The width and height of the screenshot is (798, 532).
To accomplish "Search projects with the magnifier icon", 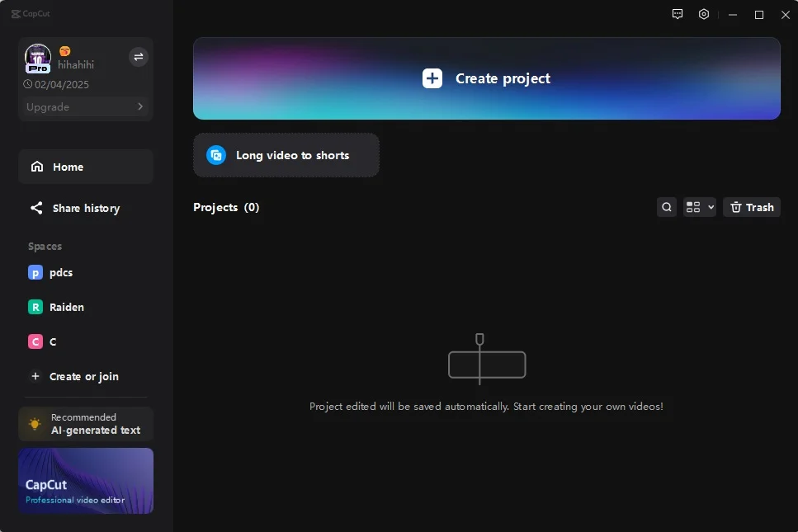I will click(x=667, y=207).
